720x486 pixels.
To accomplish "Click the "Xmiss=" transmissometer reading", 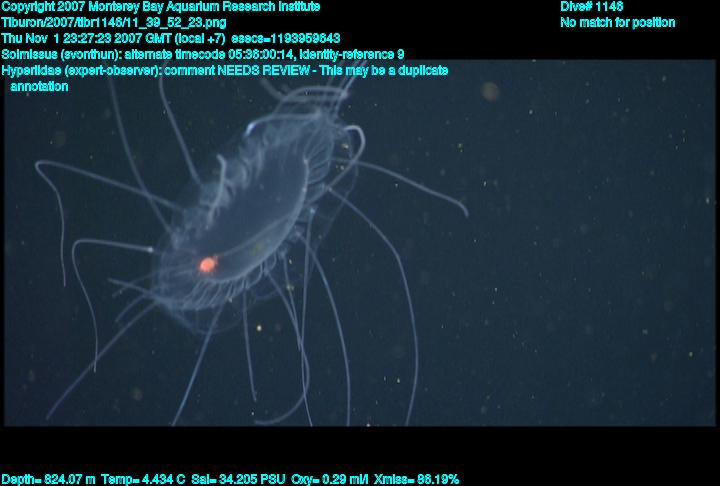I will click(416, 479).
